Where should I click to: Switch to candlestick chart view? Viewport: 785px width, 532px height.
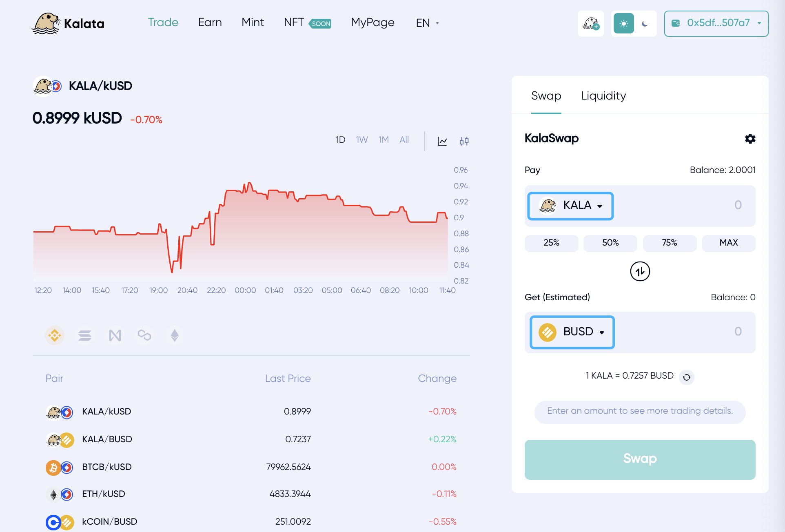464,141
